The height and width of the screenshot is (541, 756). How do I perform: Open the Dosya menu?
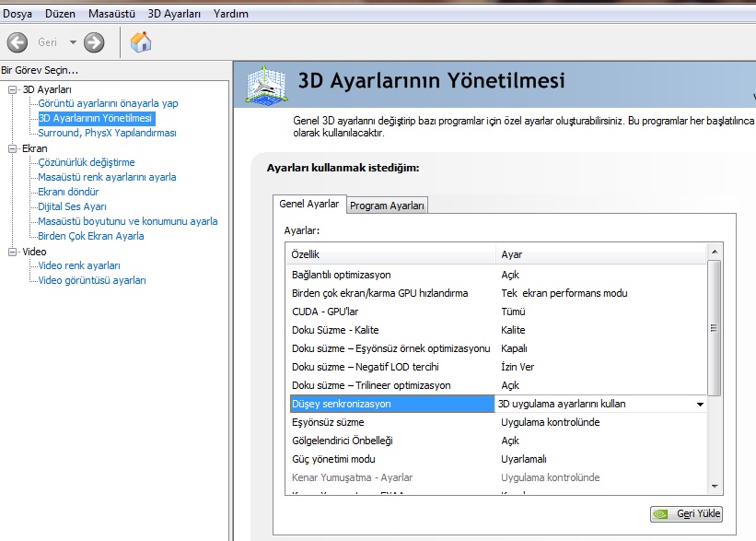click(17, 14)
